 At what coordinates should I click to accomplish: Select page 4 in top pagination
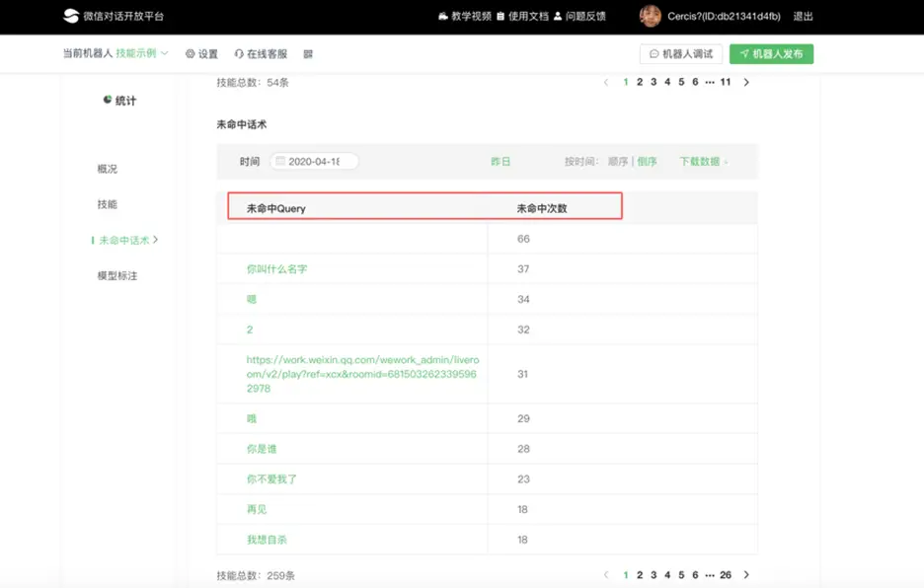pyautogui.click(x=667, y=82)
